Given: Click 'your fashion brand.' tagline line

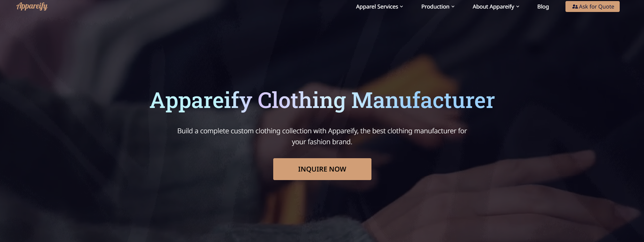Looking at the screenshot, I should click(x=322, y=142).
